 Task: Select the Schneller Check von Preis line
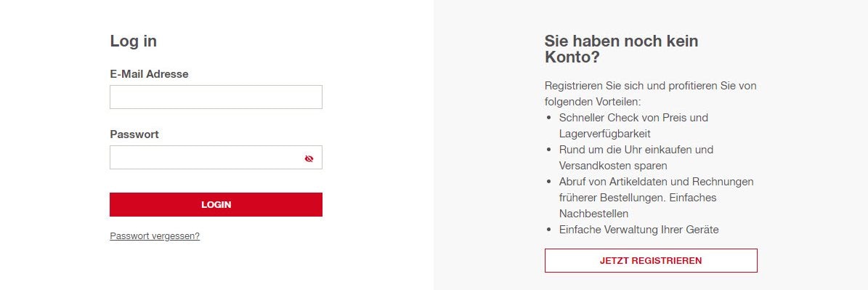click(633, 118)
